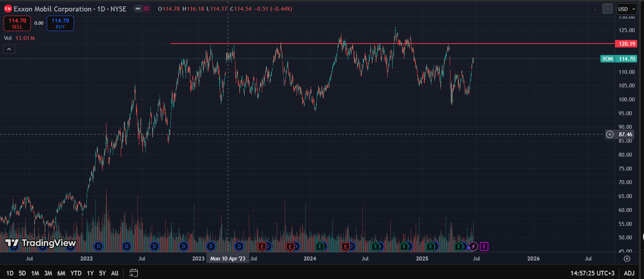Collapse the indicator legend chevron
Screen dimensions: 644x279
(9, 49)
